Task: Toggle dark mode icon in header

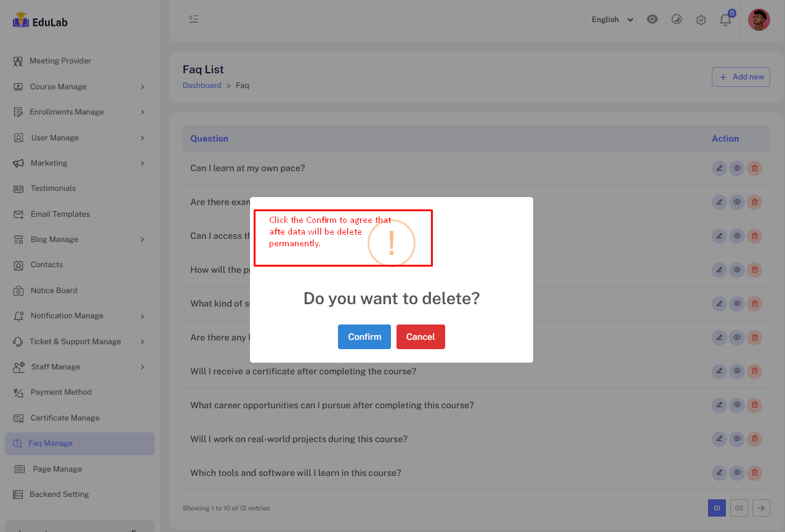Action: tap(676, 19)
